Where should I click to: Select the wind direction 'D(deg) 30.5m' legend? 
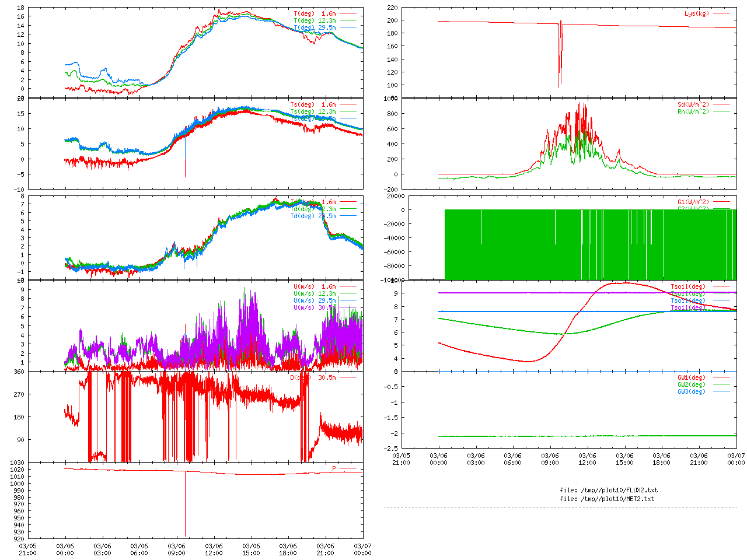(313, 377)
